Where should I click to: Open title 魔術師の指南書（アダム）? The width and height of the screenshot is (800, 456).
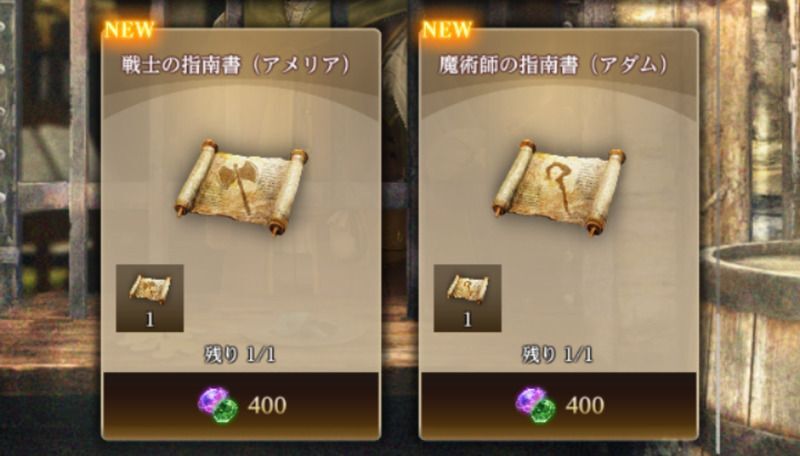coord(554,65)
